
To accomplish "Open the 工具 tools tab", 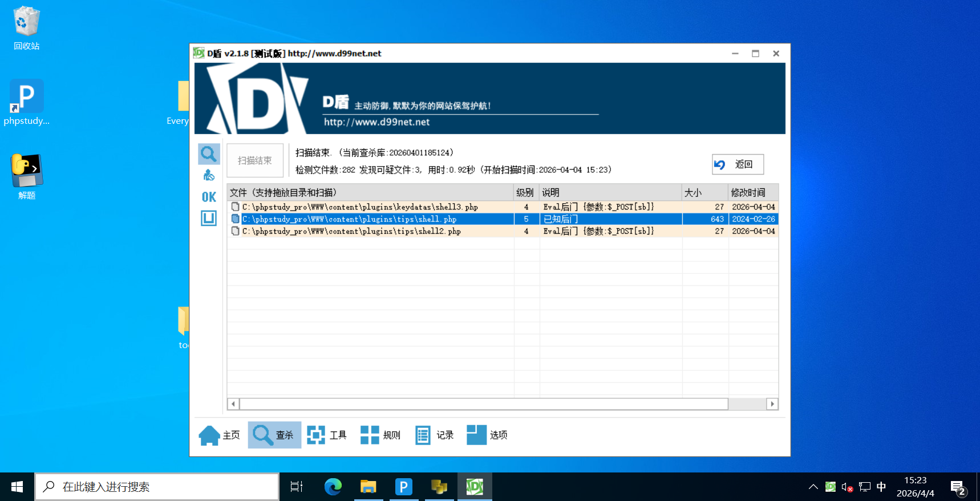I will [x=327, y=435].
